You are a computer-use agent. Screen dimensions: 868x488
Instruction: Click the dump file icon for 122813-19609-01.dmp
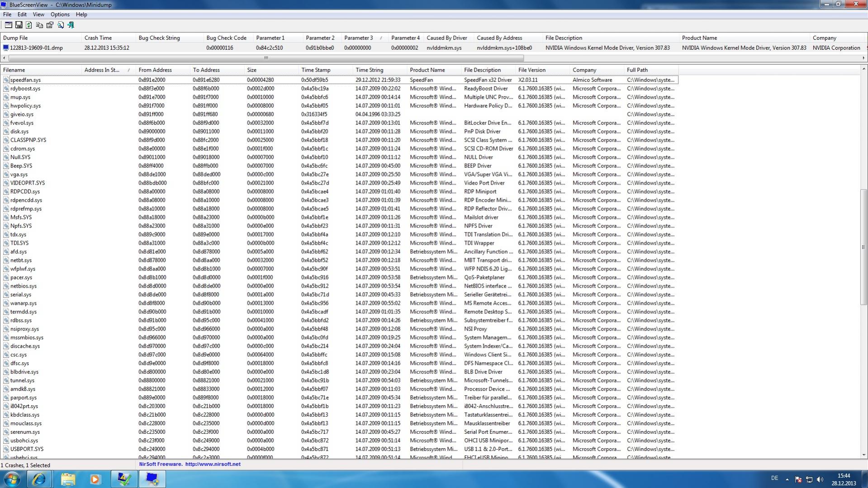(6, 48)
